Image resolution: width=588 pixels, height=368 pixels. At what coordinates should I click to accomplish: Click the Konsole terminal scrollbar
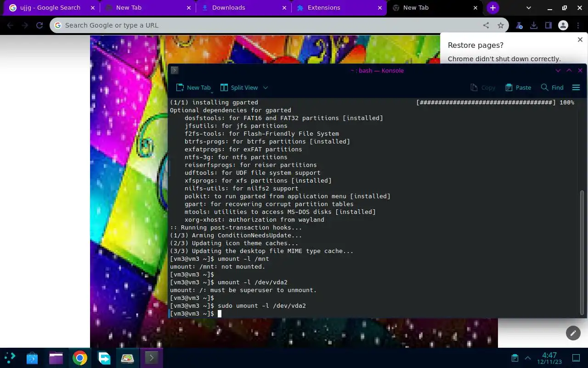[x=582, y=253]
